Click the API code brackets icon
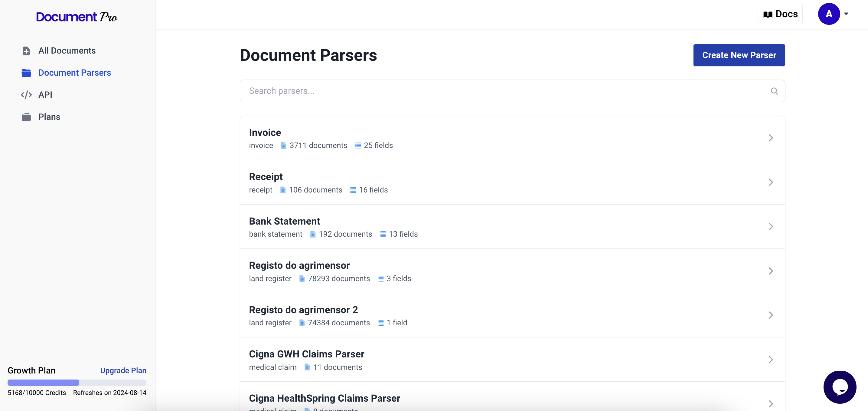The height and width of the screenshot is (411, 868). [26, 95]
